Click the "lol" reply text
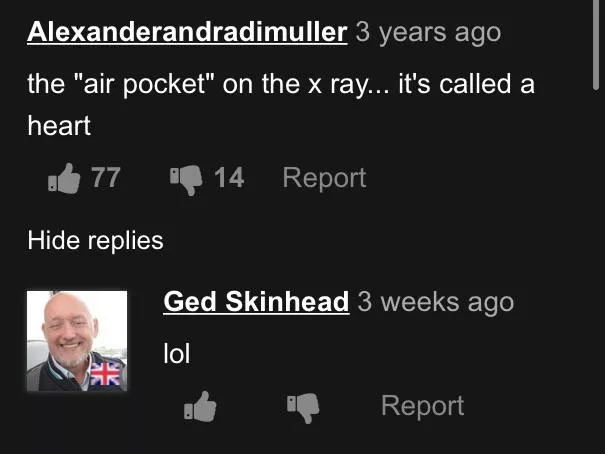This screenshot has height=454, width=605. pos(177,353)
